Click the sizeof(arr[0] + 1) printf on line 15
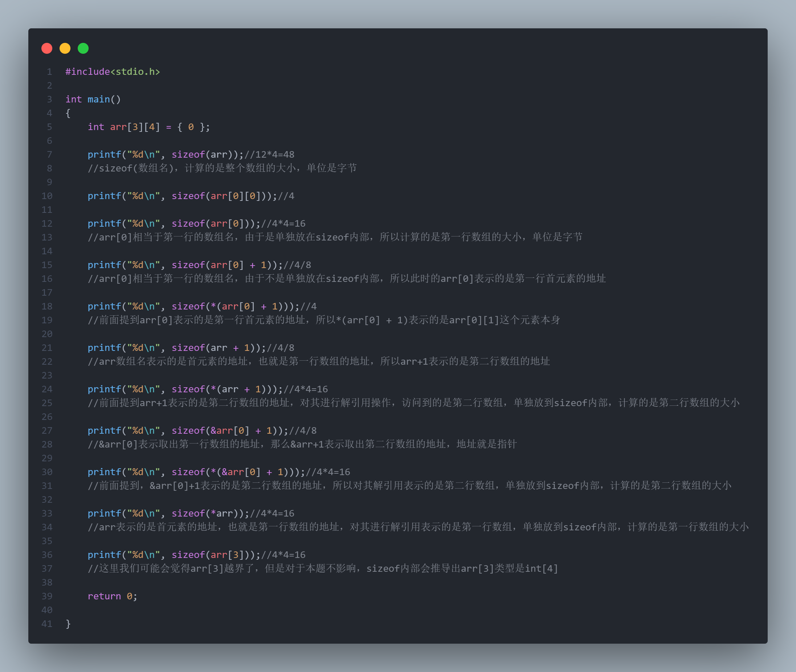 tap(199, 265)
